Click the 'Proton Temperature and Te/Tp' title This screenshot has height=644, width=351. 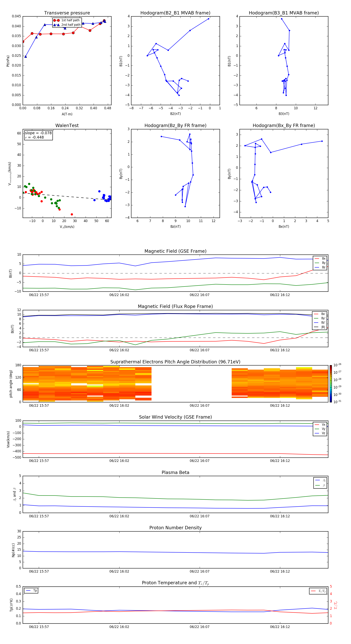point(175,583)
